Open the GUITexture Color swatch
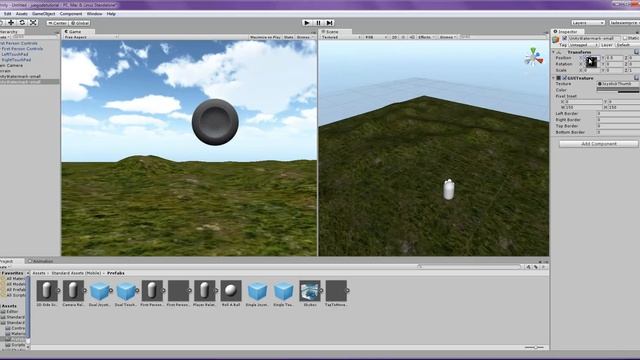Screen dimensions: 640x360 617,90
